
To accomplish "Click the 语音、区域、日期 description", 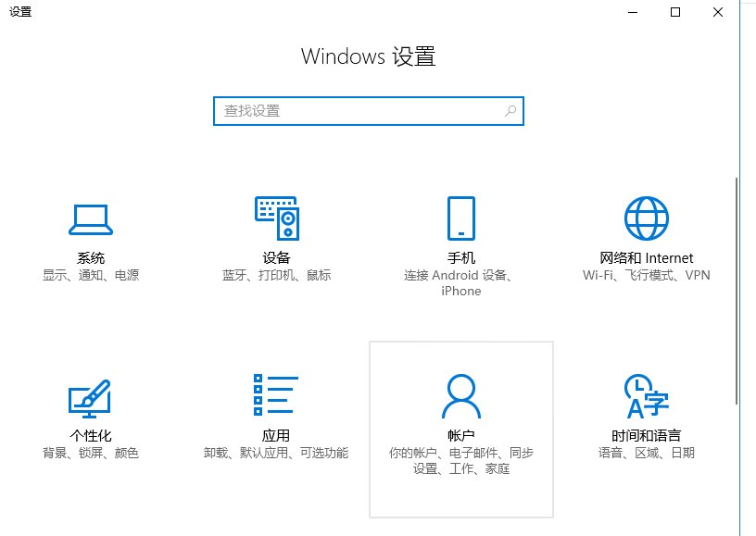I will (x=646, y=454).
